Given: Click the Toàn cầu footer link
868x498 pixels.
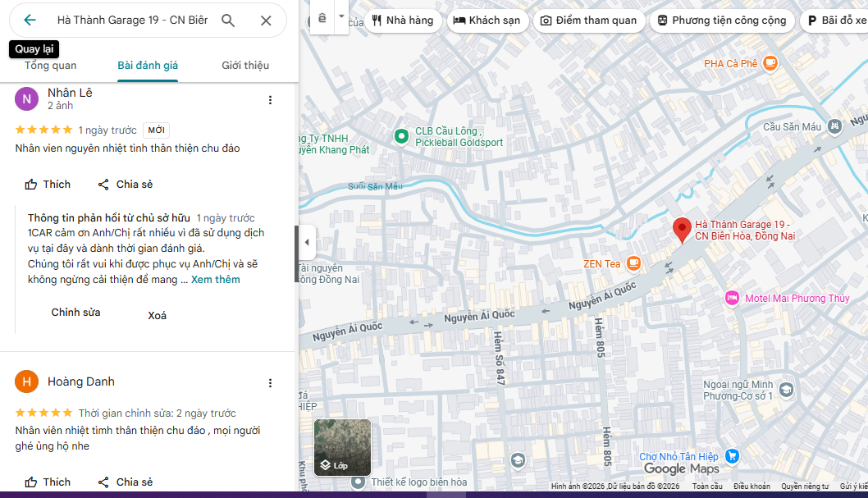Looking at the screenshot, I should pos(707,487).
